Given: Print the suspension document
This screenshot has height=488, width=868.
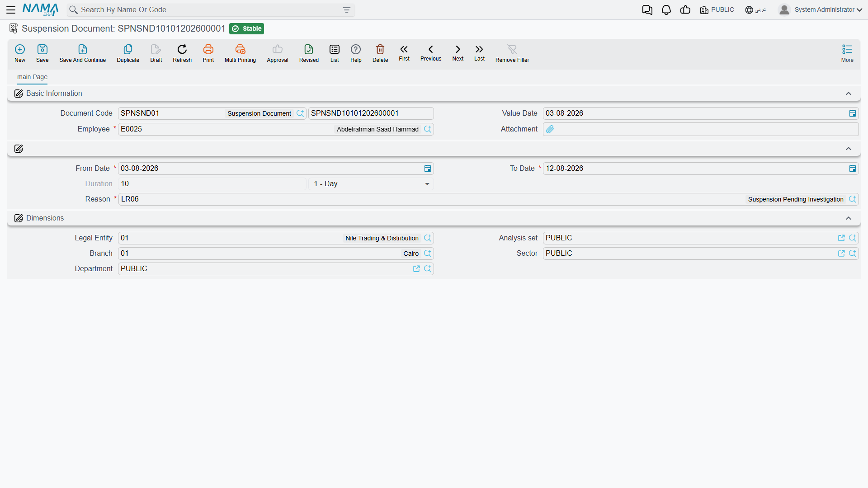Looking at the screenshot, I should coord(208,53).
